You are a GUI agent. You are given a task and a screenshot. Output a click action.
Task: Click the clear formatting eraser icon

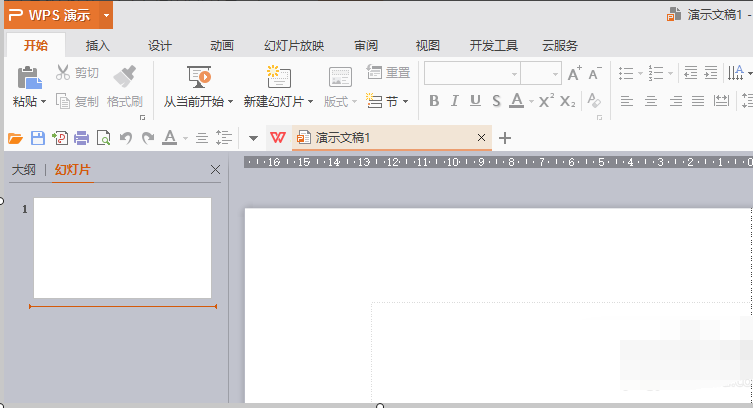[594, 101]
